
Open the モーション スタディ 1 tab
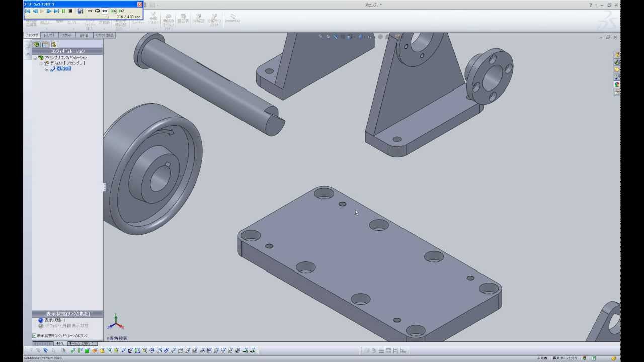click(83, 343)
